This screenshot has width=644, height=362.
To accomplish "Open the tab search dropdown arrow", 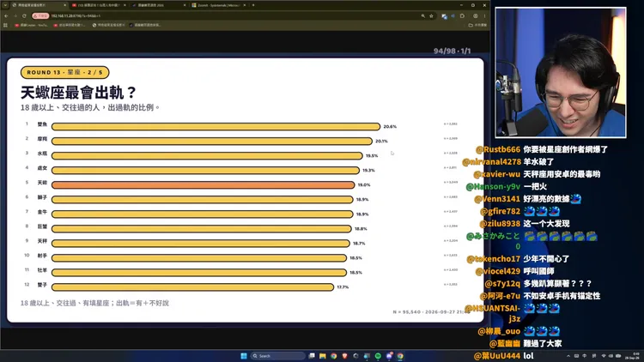I will [5, 5].
